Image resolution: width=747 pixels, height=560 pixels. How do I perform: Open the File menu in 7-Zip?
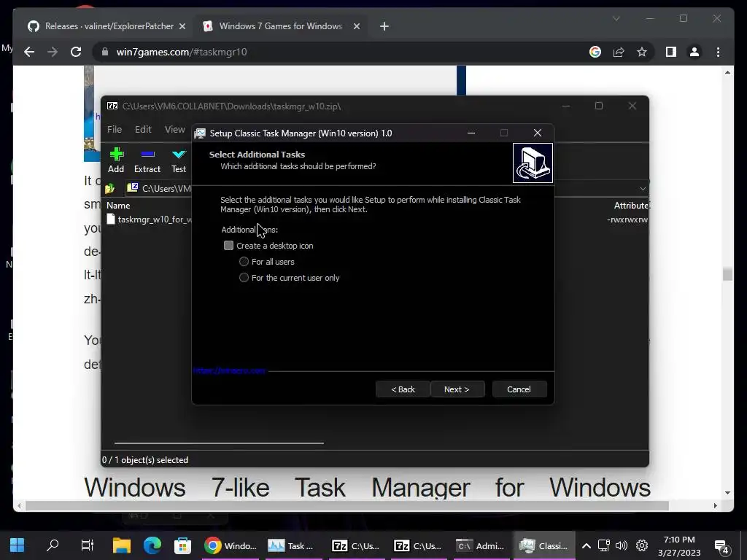tap(115, 130)
